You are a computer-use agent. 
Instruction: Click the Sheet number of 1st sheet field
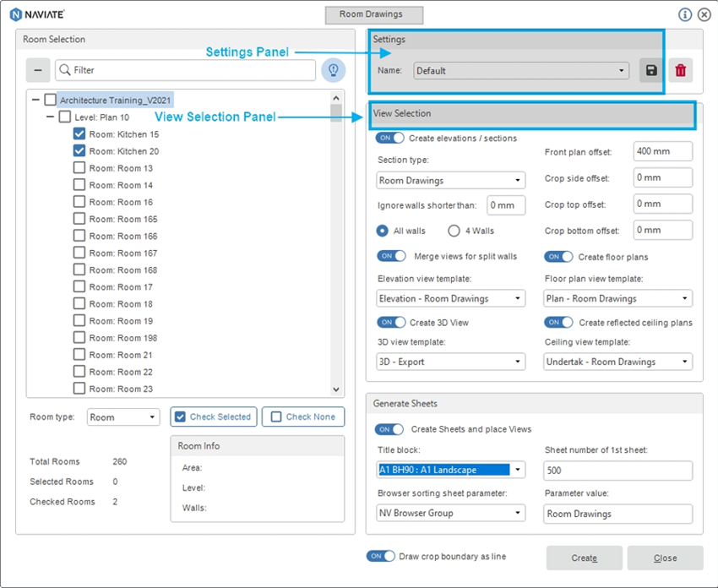tap(617, 471)
